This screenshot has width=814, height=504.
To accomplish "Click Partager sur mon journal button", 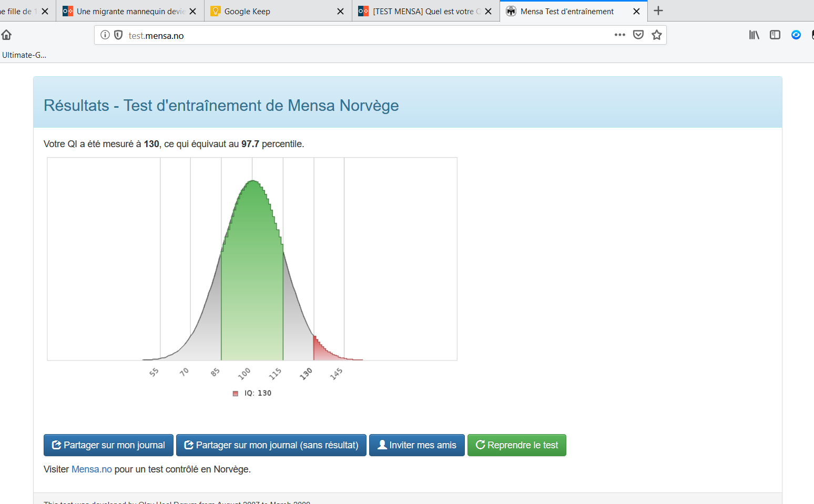I will tap(108, 445).
